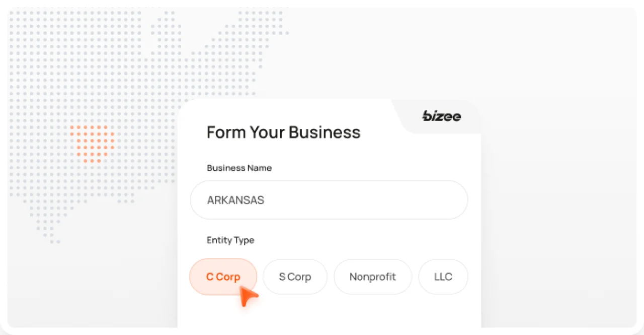644x335 pixels.
Task: Click the bizee logo
Action: pyautogui.click(x=441, y=116)
